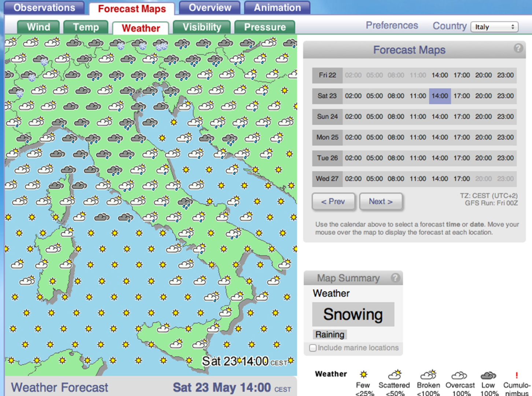
Task: Open the Map Summary help question-mark icon
Action: point(395,278)
